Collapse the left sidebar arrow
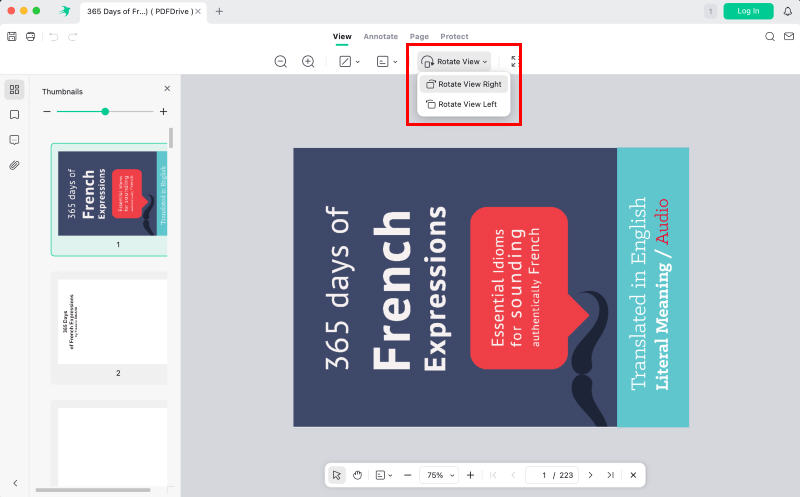This screenshot has height=497, width=800. (x=15, y=483)
